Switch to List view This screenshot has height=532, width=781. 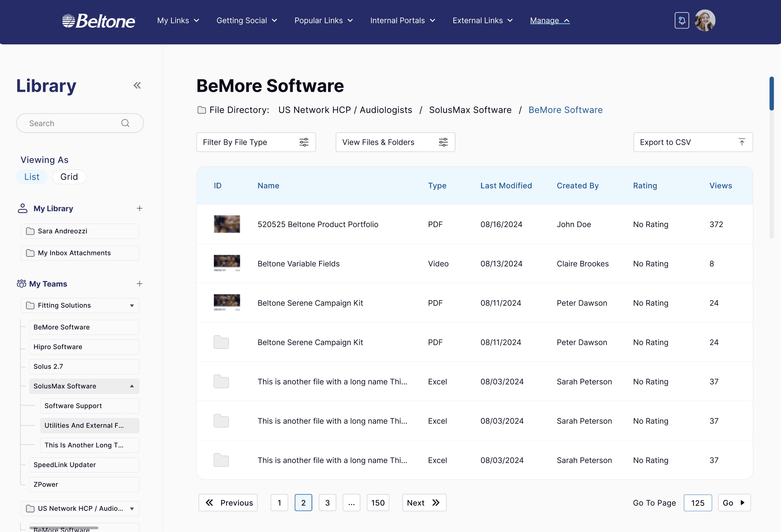pyautogui.click(x=32, y=177)
